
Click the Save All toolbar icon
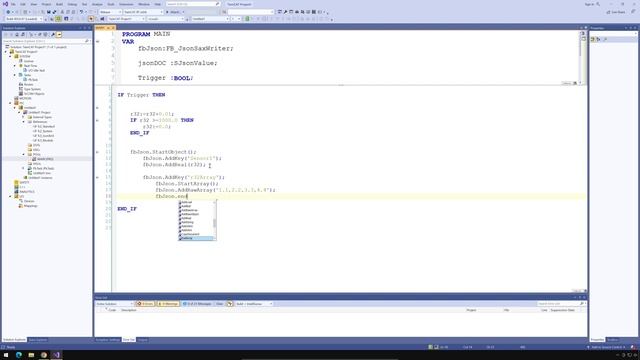click(x=54, y=12)
